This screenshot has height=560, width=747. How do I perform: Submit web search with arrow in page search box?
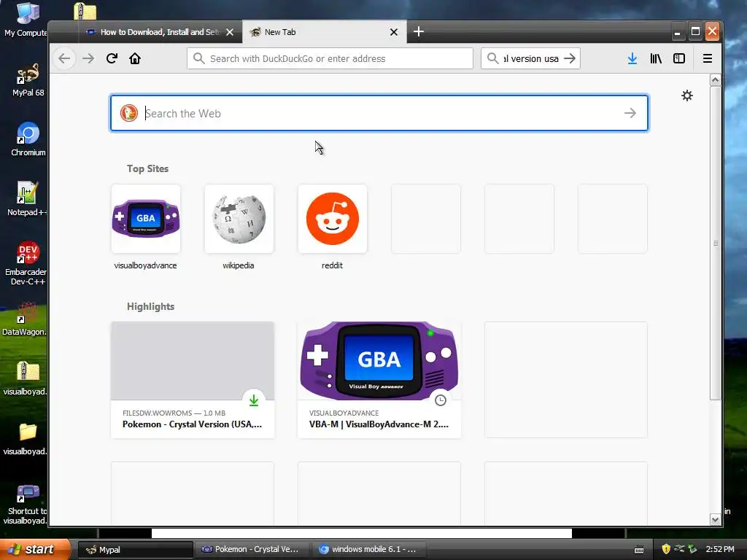pyautogui.click(x=630, y=113)
